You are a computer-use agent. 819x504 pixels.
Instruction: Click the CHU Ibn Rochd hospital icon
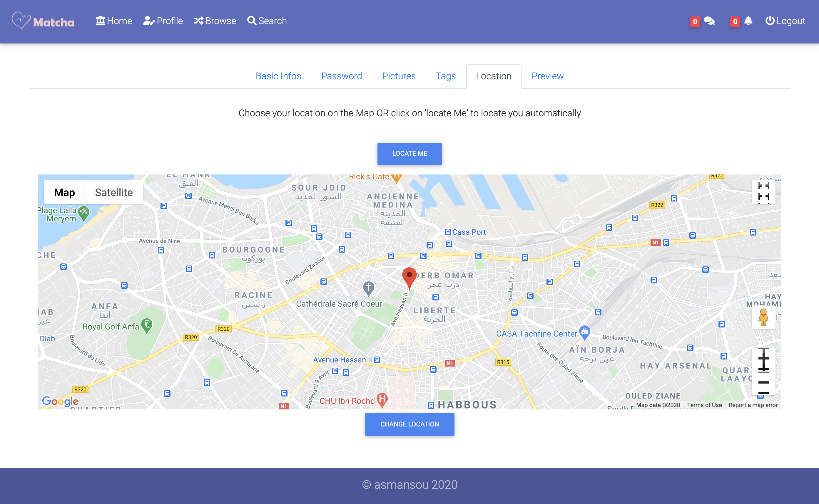click(382, 399)
